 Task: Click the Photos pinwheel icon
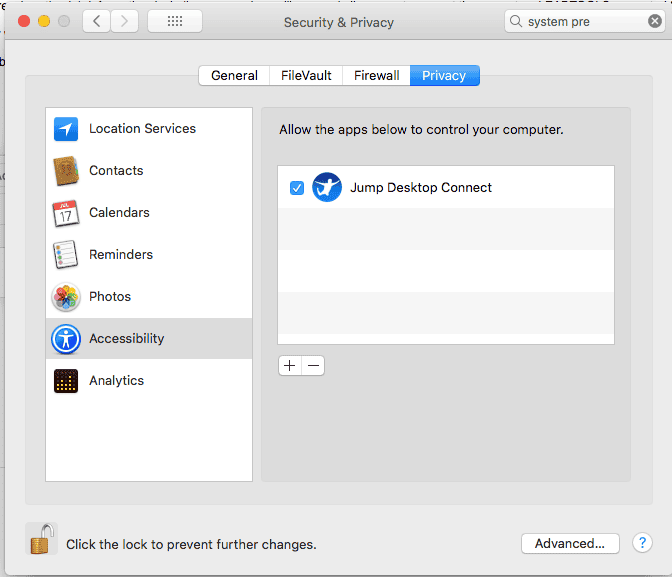tap(66, 297)
